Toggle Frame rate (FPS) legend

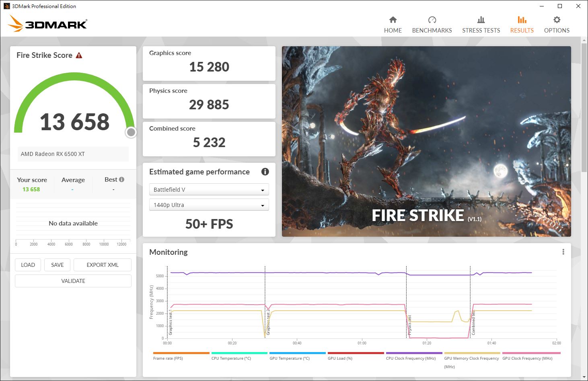[181, 356]
